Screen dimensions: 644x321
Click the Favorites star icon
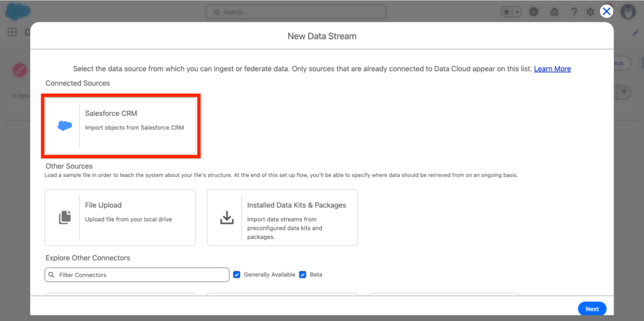(507, 12)
